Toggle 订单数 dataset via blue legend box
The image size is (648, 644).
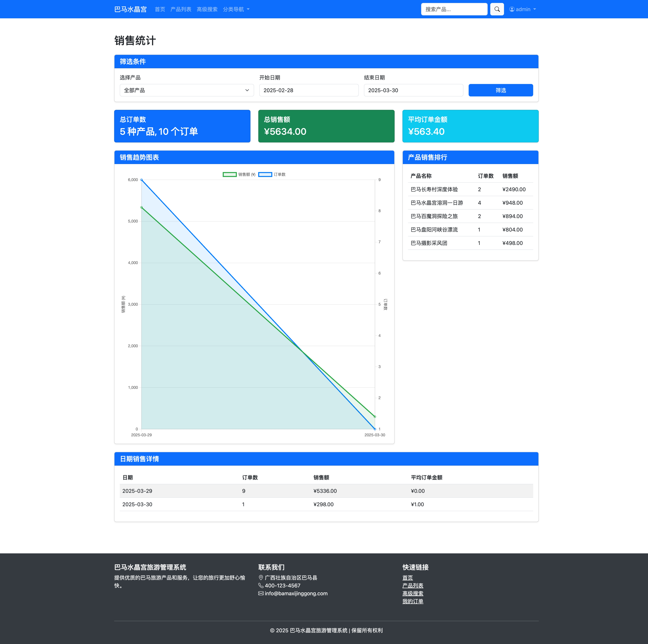(x=265, y=174)
